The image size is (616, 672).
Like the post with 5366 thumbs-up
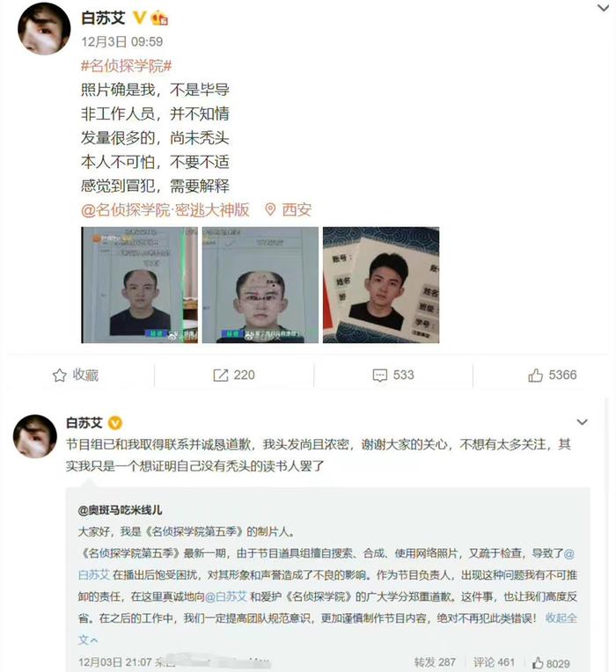pyautogui.click(x=535, y=375)
